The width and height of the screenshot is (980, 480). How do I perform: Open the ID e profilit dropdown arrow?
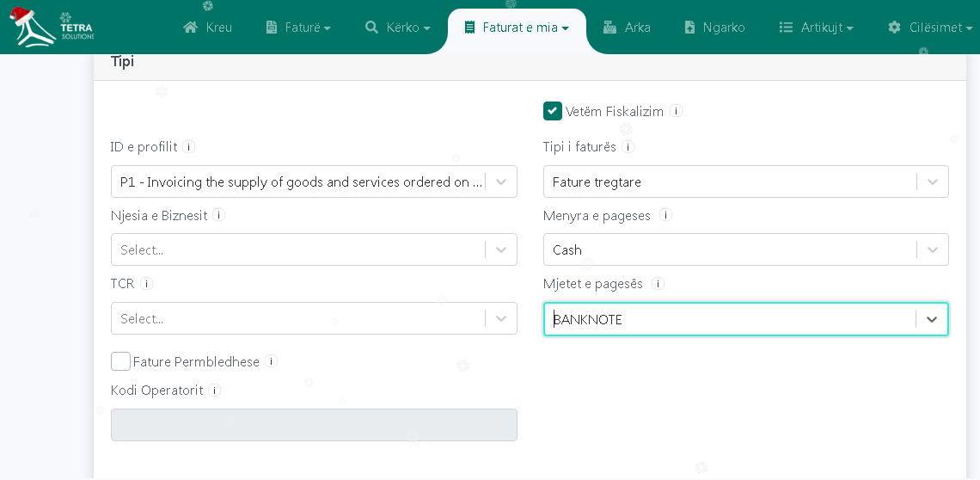[501, 182]
